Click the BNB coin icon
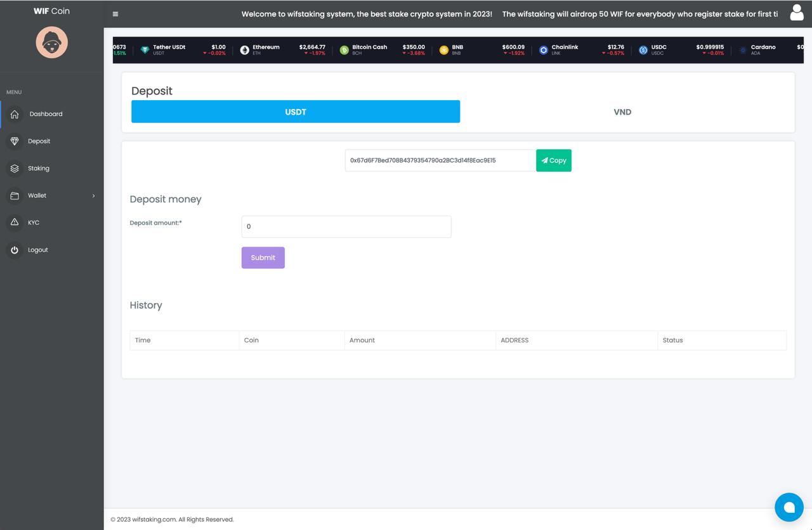The height and width of the screenshot is (530, 812). pos(443,50)
